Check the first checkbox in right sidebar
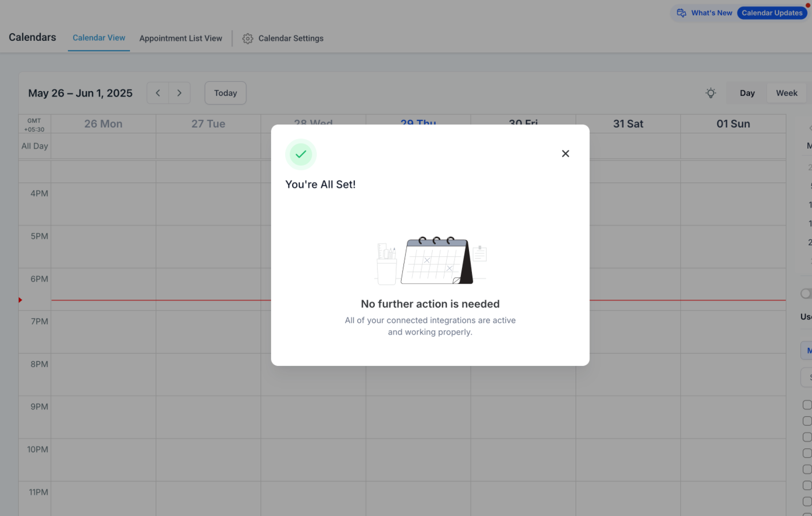 (x=807, y=405)
